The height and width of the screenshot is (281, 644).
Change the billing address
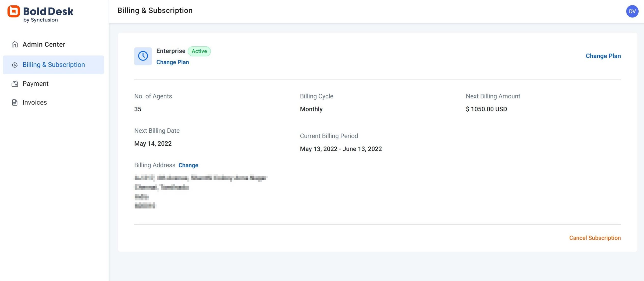[188, 165]
